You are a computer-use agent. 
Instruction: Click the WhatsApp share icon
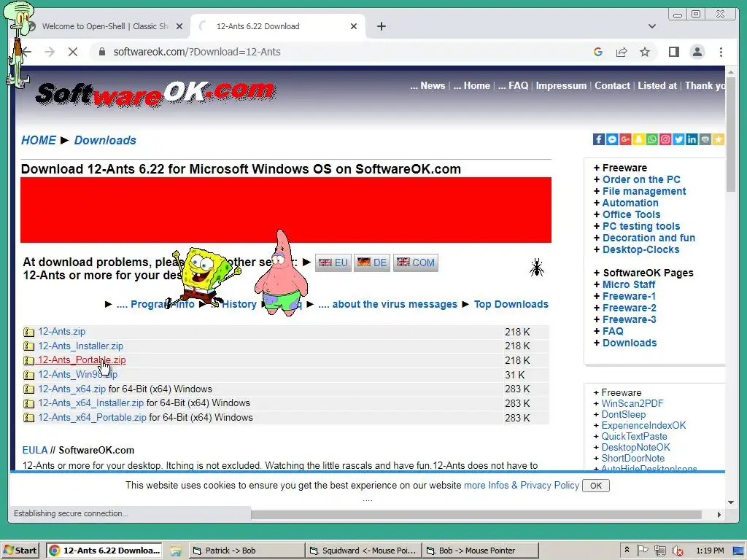(x=651, y=139)
